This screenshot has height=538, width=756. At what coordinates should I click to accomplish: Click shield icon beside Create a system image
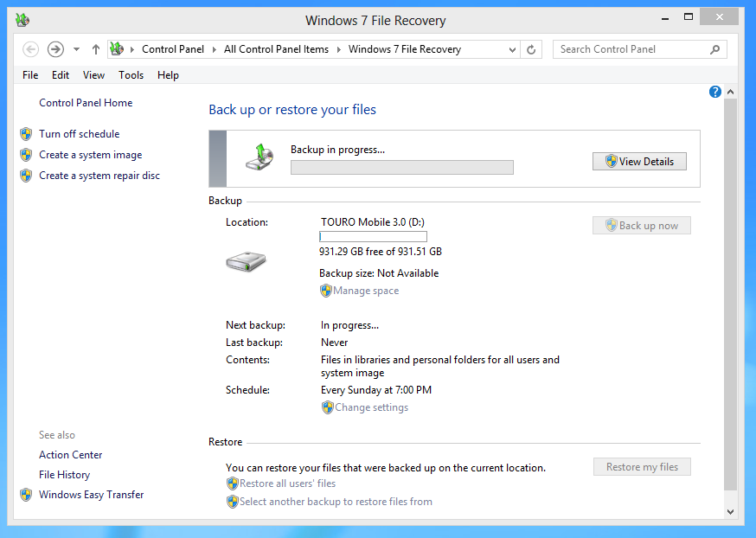coord(26,155)
